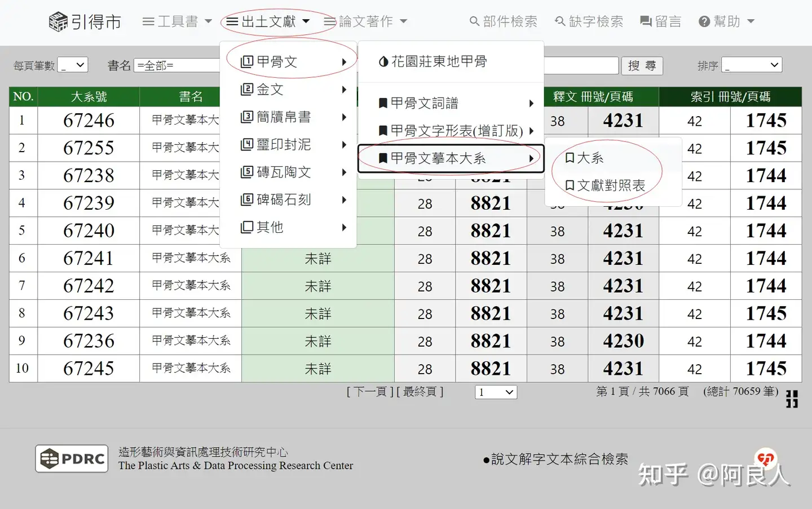This screenshot has width=812, height=509.
Task: Open 缺字檢索 search
Action: point(589,21)
